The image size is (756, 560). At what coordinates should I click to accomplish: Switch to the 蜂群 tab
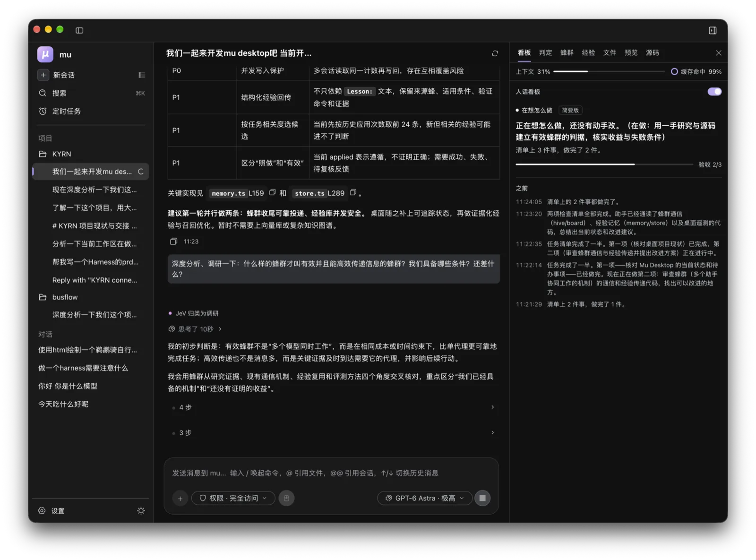[567, 53]
